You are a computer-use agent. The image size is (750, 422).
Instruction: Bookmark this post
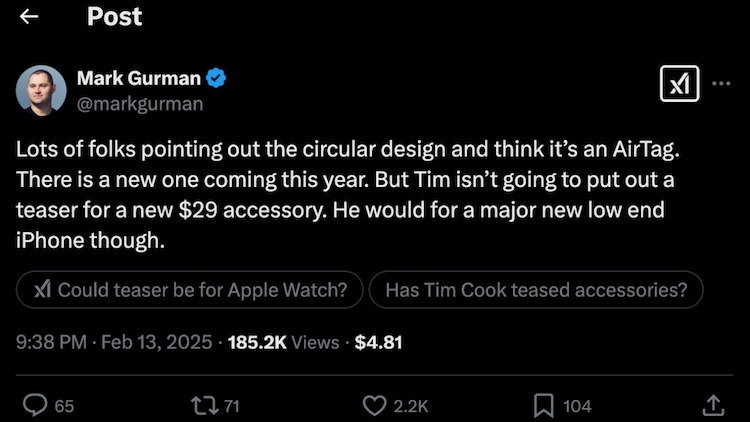coord(545,405)
